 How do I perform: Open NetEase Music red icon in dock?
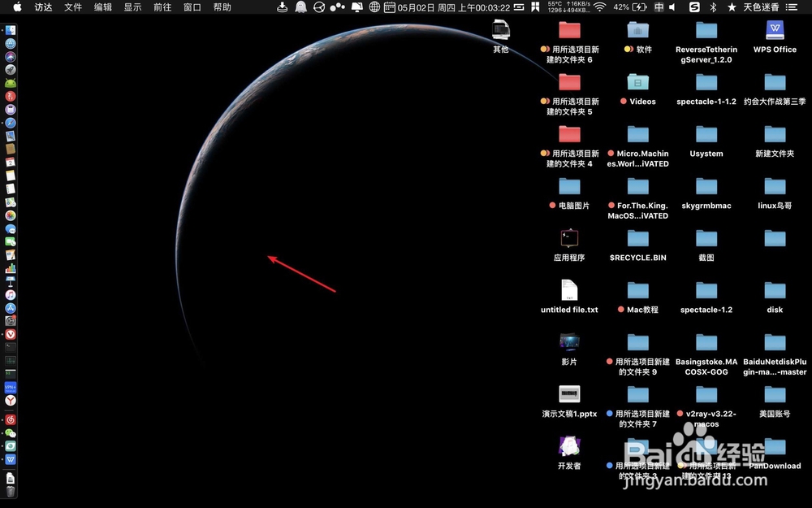pyautogui.click(x=11, y=419)
